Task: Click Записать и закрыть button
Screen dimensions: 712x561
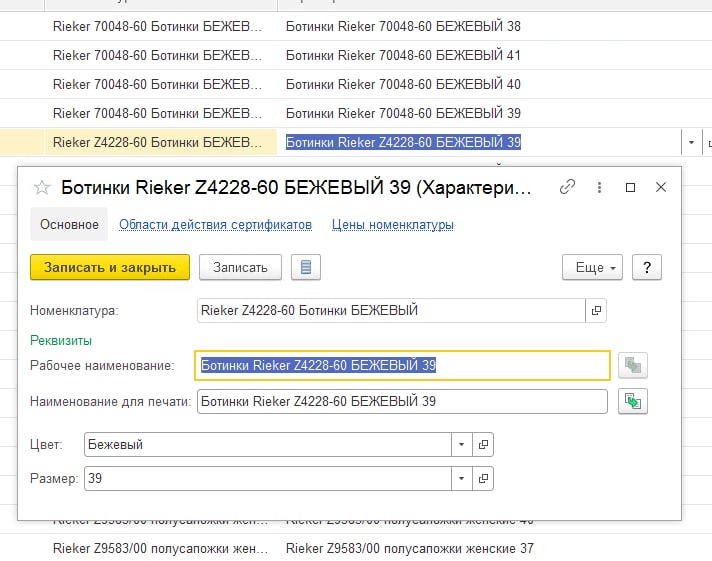Action: pyautogui.click(x=110, y=267)
